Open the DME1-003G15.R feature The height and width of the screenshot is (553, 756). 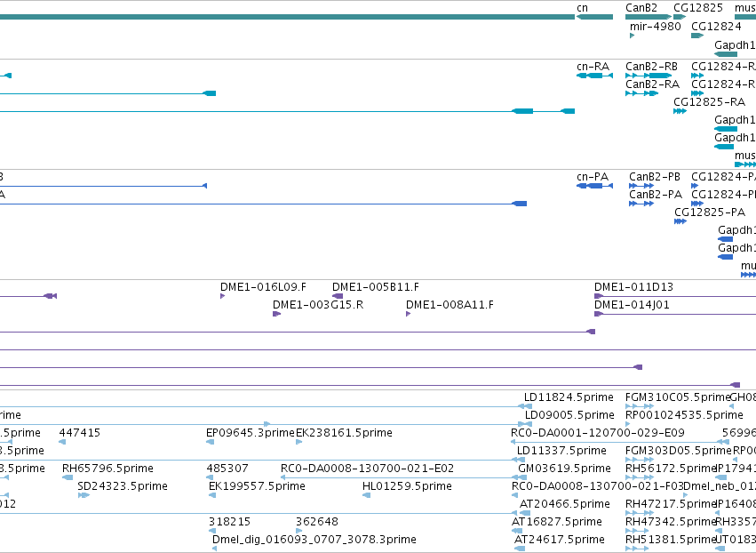tap(277, 314)
